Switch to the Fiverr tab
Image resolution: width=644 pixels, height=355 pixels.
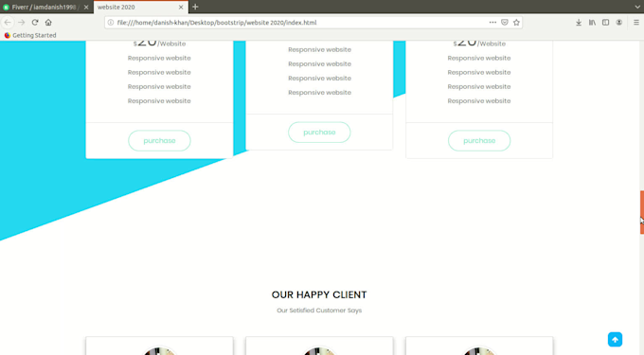point(46,7)
